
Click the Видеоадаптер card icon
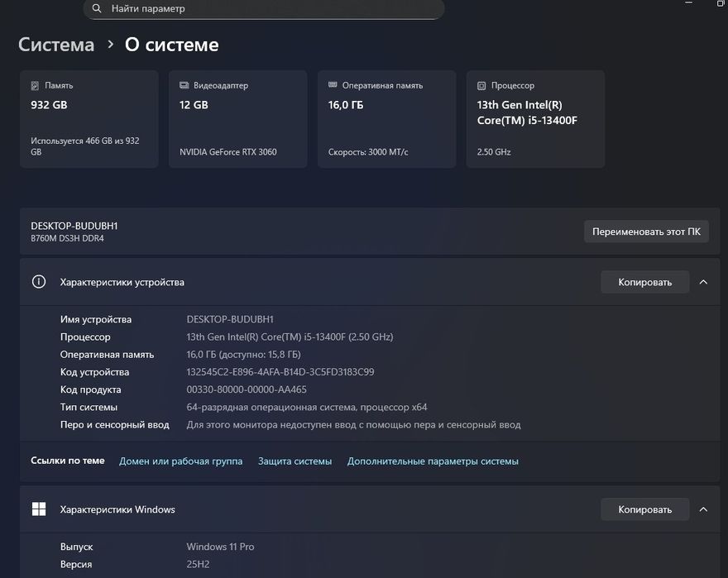[x=184, y=85]
